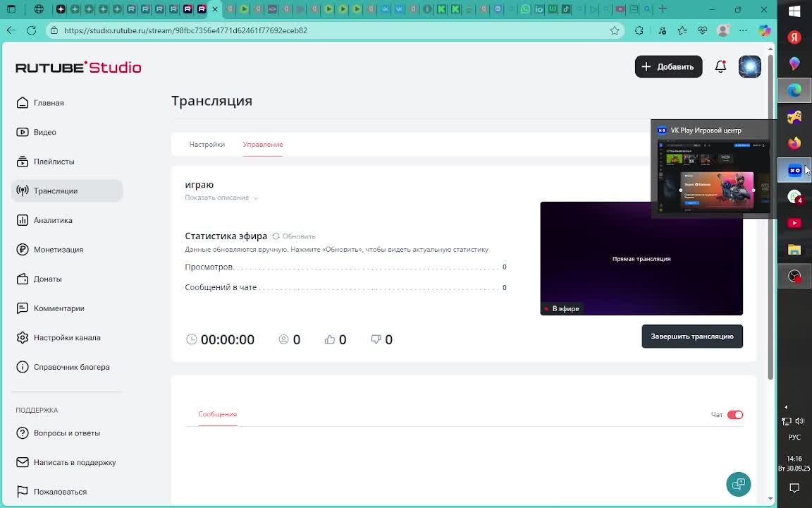Click Microsoft Edge taskbar icon
Screen dimensions: 812x508
point(794,91)
